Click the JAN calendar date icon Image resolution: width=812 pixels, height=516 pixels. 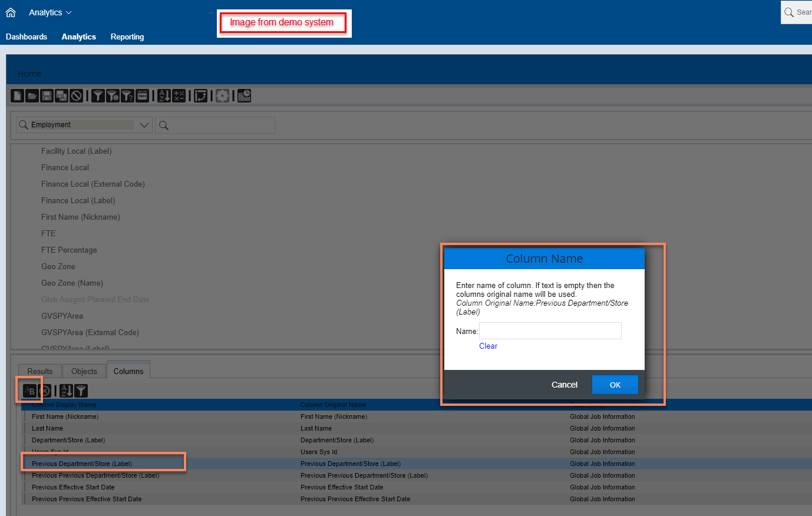(142, 95)
